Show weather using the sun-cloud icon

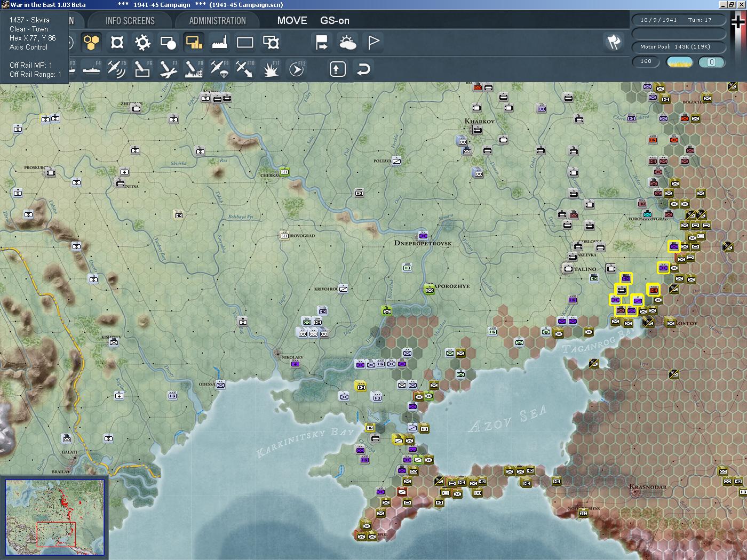pos(348,42)
